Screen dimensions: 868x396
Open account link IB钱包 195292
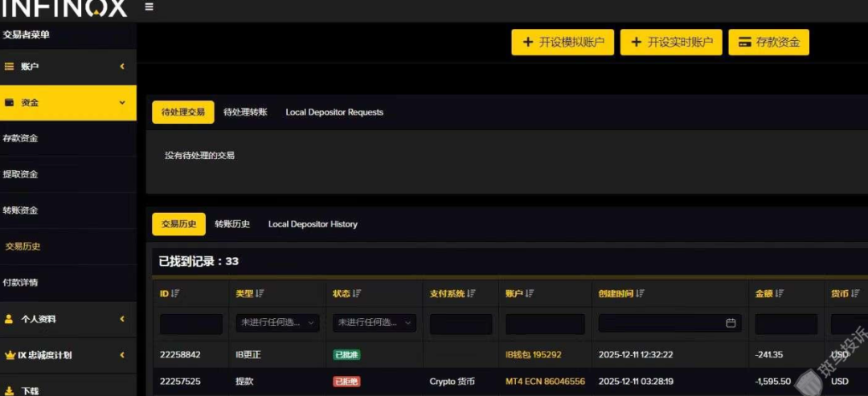(533, 354)
